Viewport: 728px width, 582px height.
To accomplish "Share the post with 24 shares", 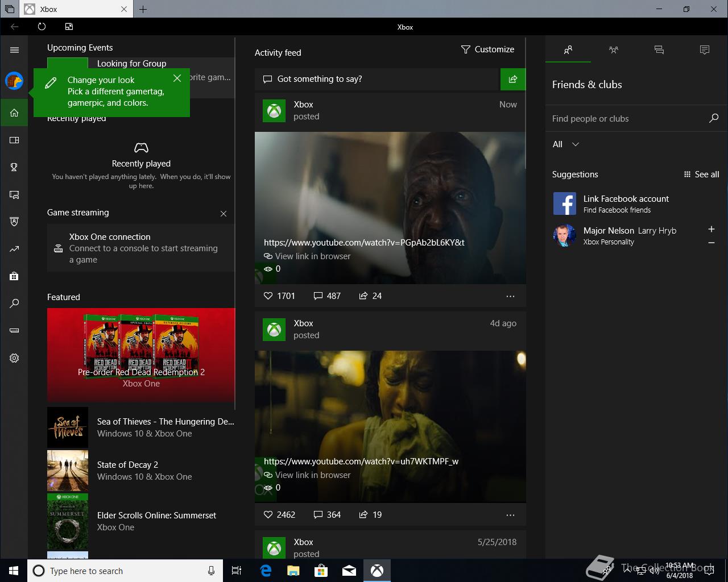I will coord(370,296).
